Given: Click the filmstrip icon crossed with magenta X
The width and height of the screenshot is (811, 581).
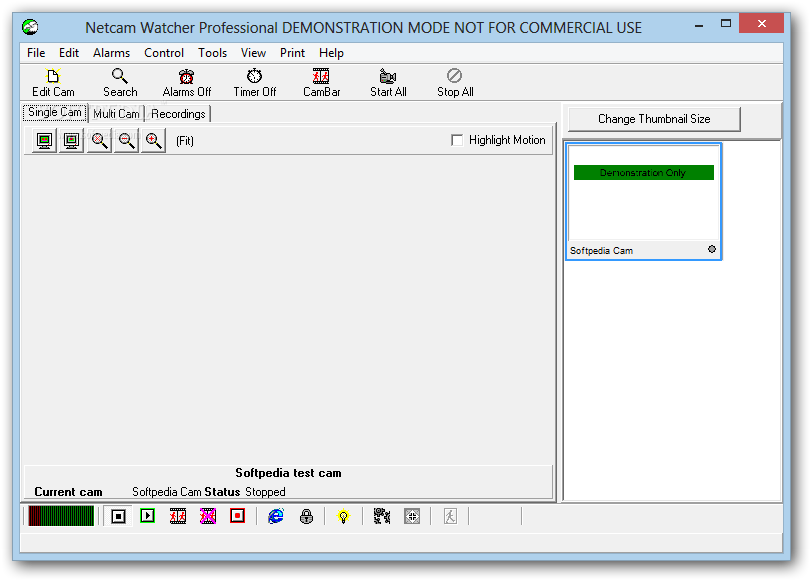Looking at the screenshot, I should tap(208, 516).
